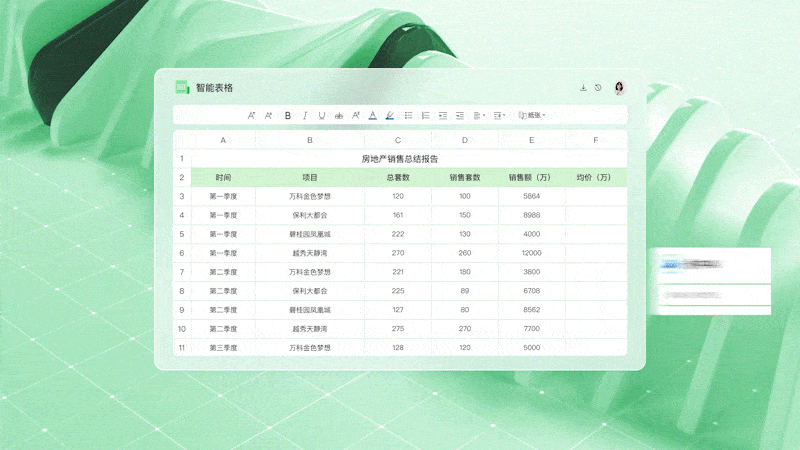This screenshot has width=800, height=450.
Task: Insert a bulleted list
Action: [409, 116]
